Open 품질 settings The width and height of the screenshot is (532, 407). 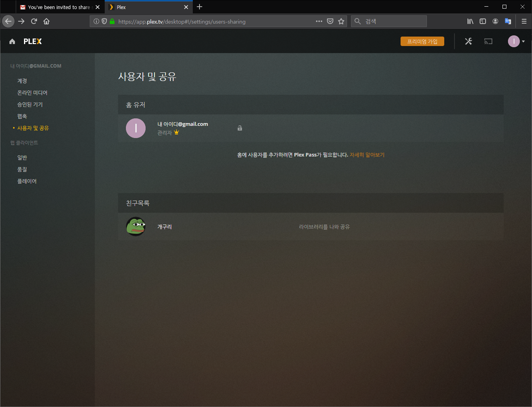click(x=22, y=169)
